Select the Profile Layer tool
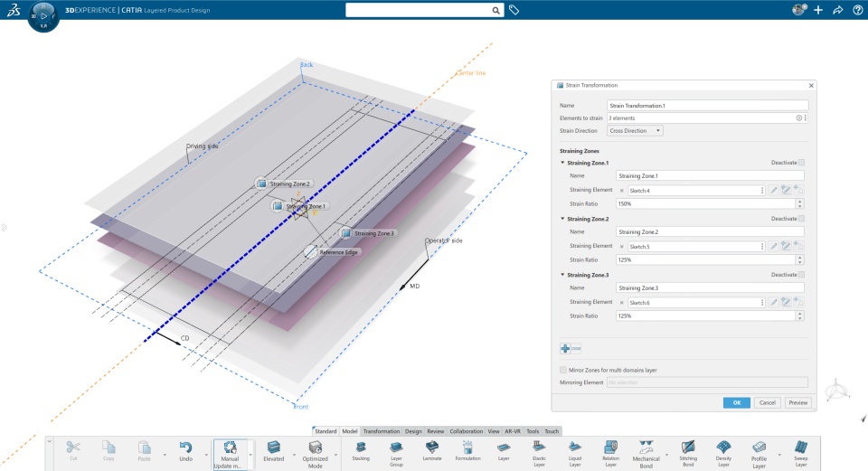 pyautogui.click(x=759, y=455)
